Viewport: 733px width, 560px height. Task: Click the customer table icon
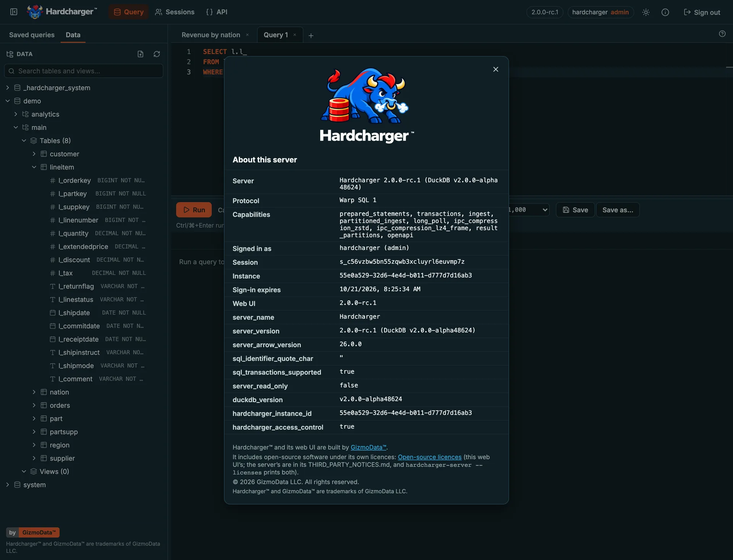(44, 154)
